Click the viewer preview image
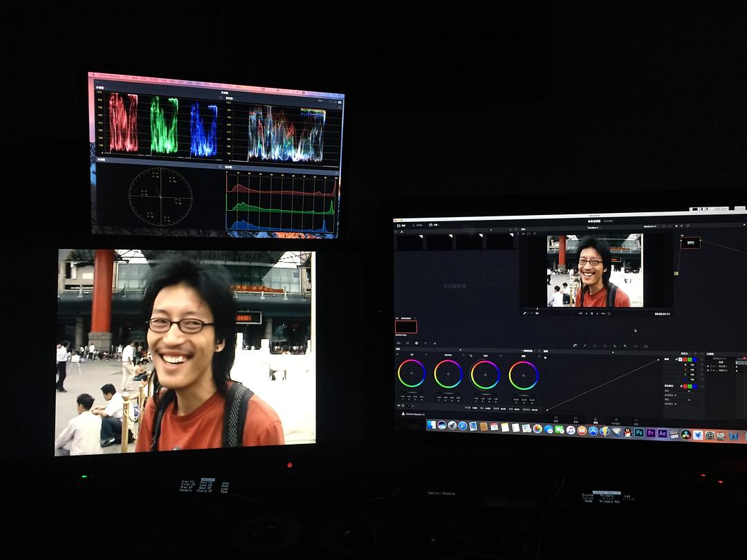The width and height of the screenshot is (747, 560). [595, 270]
